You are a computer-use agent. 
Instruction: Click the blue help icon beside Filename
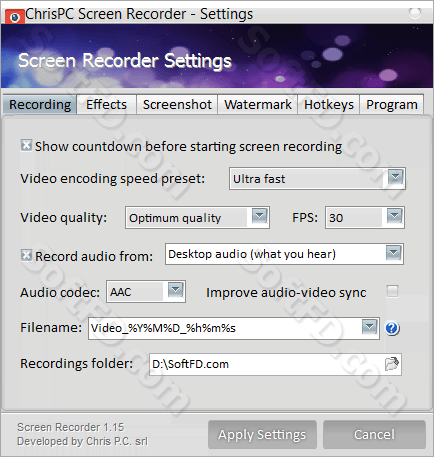point(392,328)
